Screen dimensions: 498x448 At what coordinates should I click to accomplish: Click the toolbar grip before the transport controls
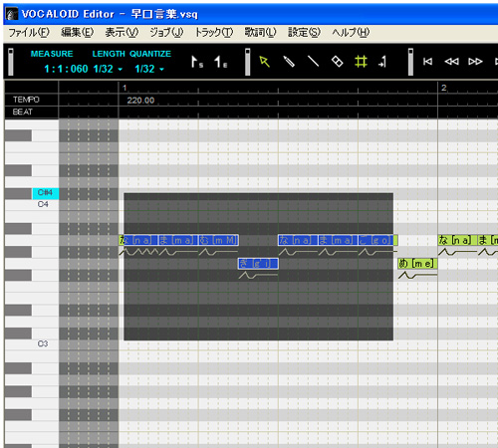[410, 62]
